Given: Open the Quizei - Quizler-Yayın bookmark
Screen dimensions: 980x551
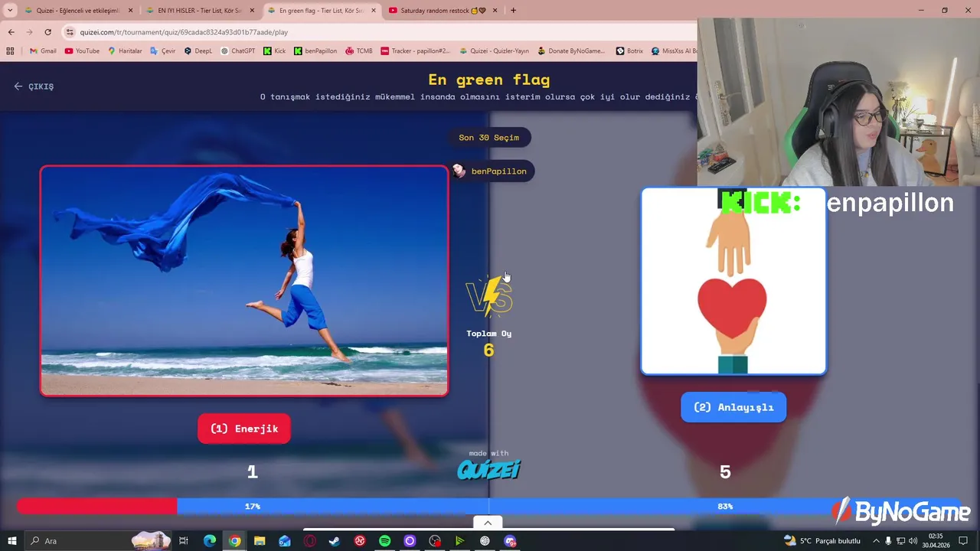Looking at the screenshot, I should (494, 51).
